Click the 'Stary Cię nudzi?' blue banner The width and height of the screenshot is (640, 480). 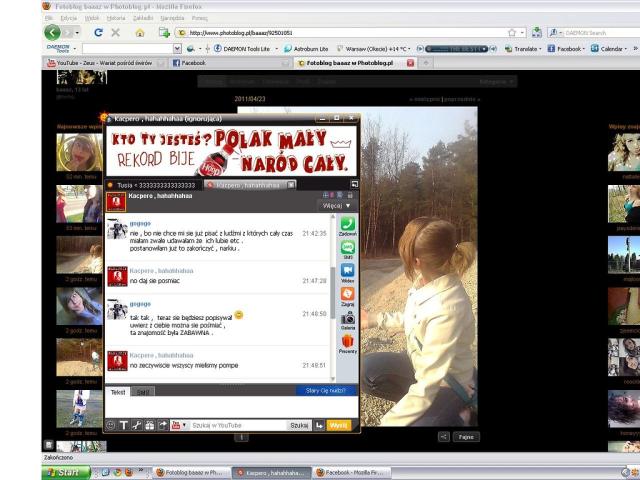[326, 391]
